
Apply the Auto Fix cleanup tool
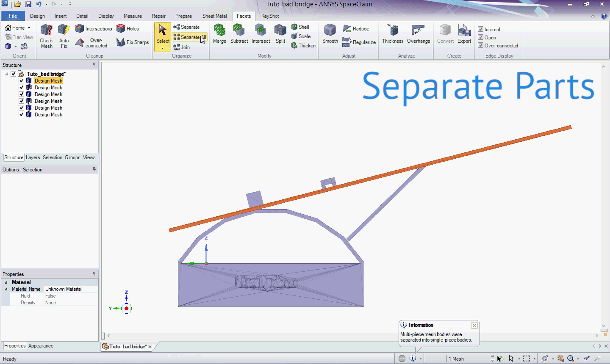tap(64, 36)
